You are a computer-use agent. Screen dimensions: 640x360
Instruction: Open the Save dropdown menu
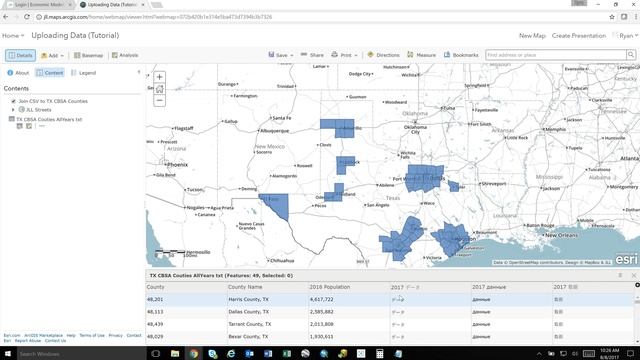point(280,55)
